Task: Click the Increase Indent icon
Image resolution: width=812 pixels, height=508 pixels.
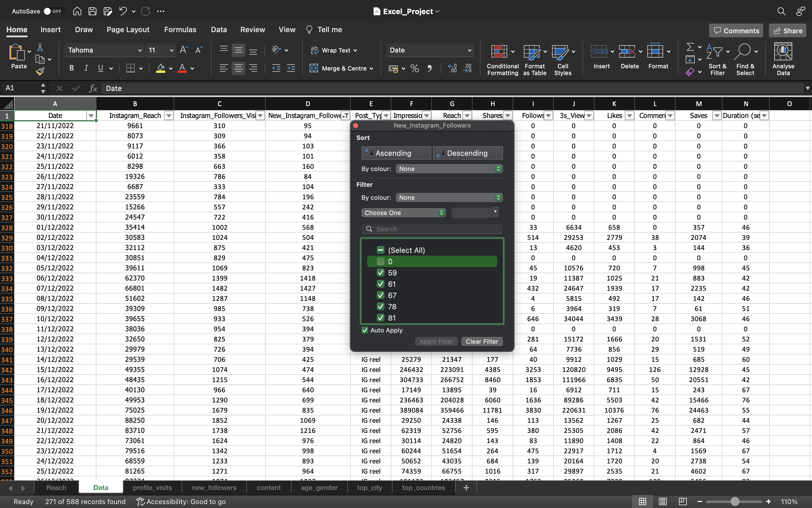Action: pos(291,69)
